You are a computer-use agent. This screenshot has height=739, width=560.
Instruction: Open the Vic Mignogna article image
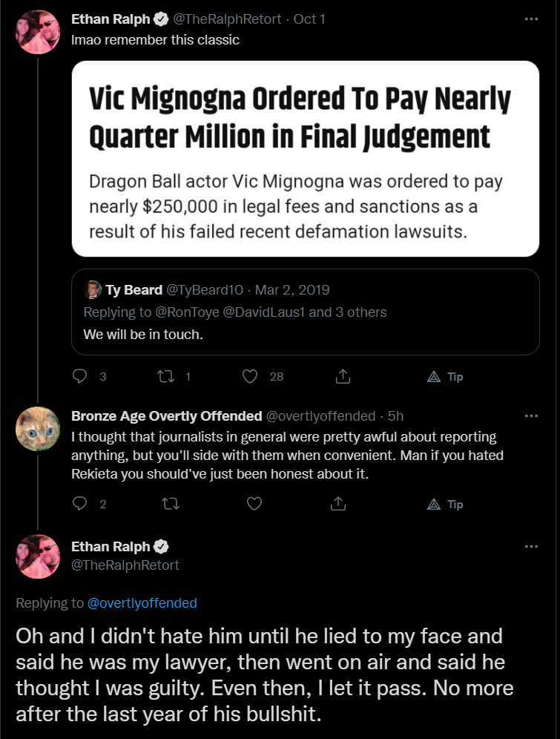point(305,159)
